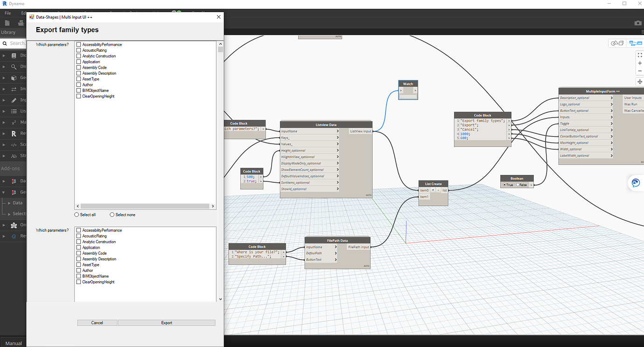Open the File menu
The image size is (644, 347).
tap(8, 13)
